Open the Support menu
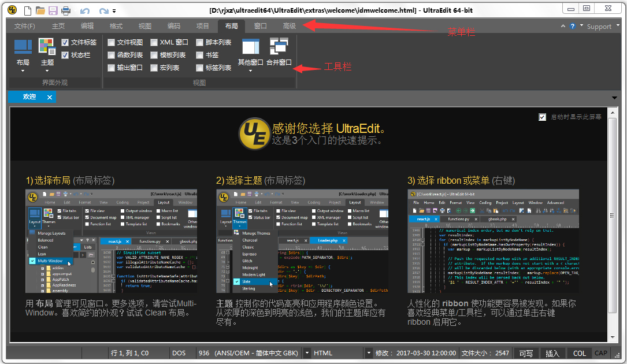The width and height of the screenshot is (627, 364). click(x=599, y=27)
